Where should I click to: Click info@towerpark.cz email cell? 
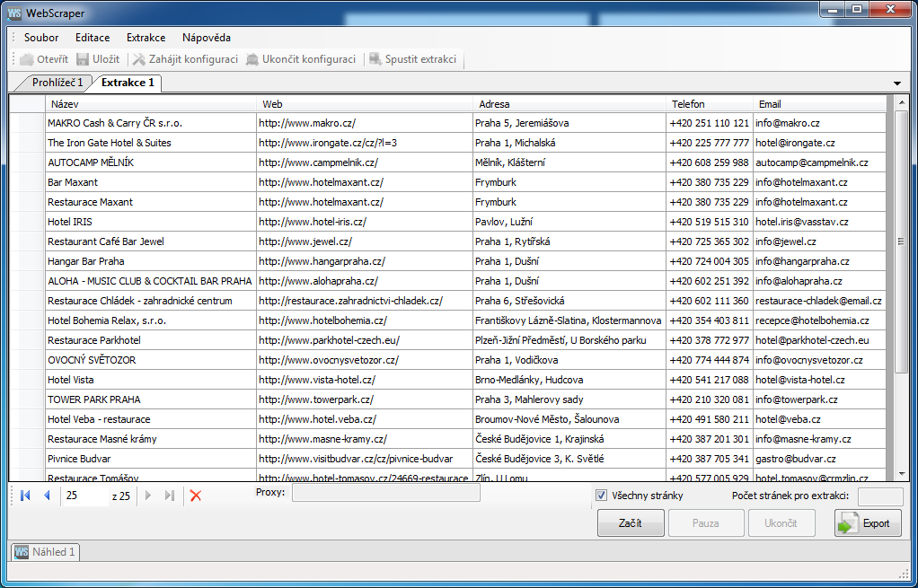[819, 399]
